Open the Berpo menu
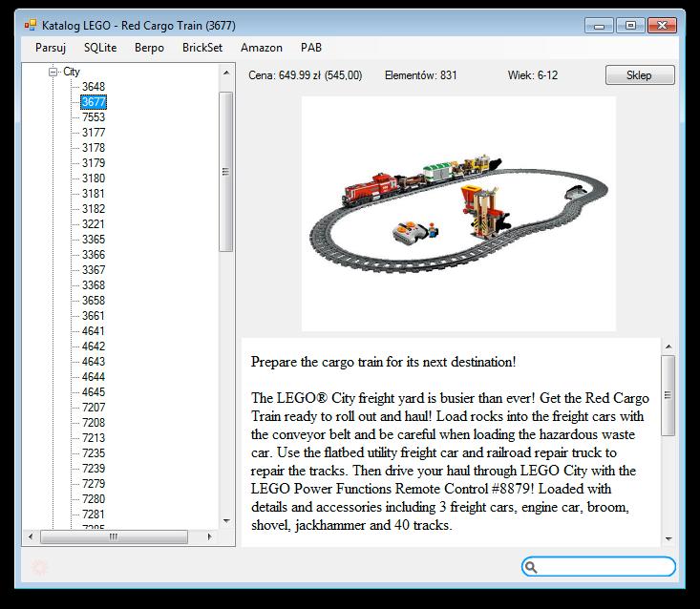This screenshot has width=700, height=609. pos(149,48)
